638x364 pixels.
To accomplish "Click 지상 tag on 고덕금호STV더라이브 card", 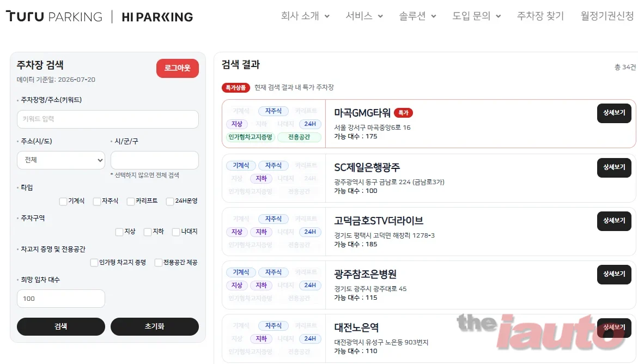I will click(x=237, y=232).
